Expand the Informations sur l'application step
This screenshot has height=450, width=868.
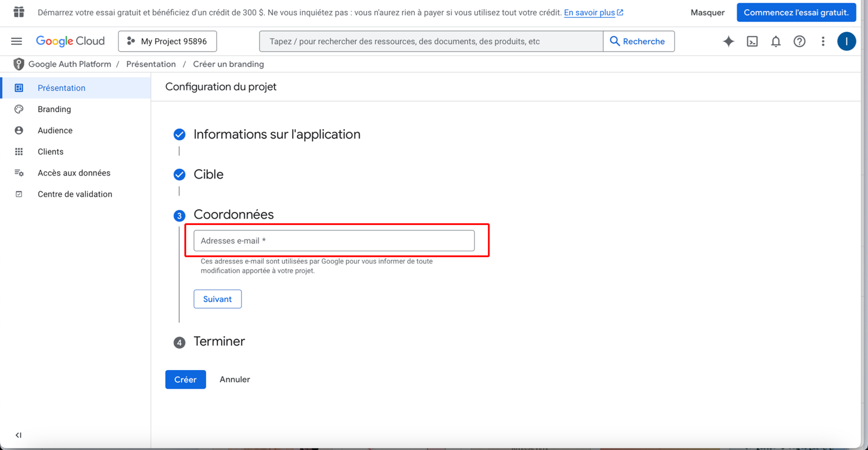276,134
